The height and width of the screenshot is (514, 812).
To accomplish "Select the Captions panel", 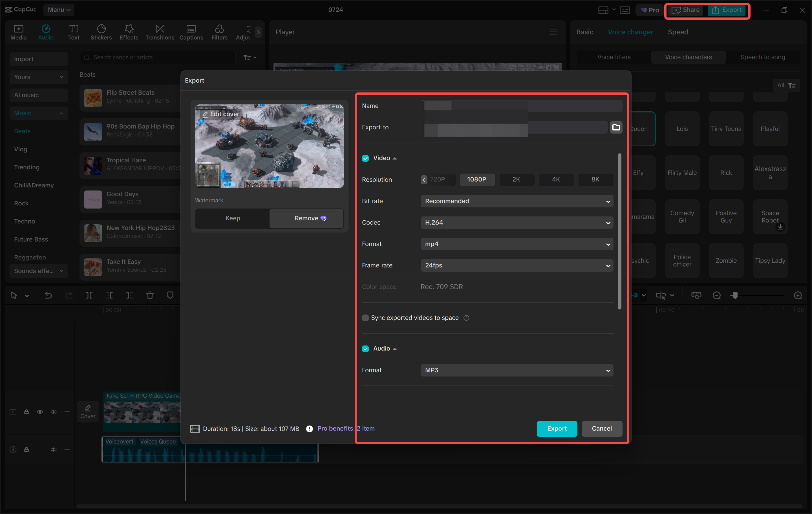I will 191,32.
